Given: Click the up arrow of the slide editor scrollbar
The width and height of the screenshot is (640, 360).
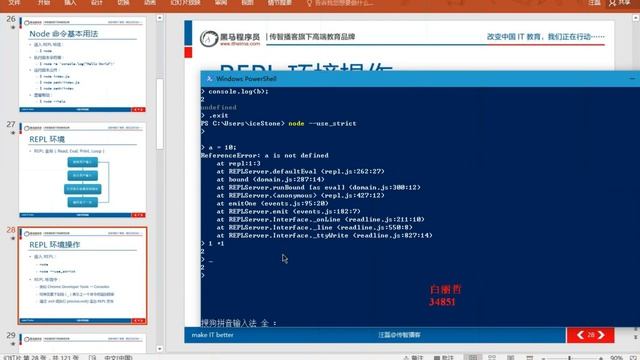Looking at the screenshot, I should tap(636, 18).
